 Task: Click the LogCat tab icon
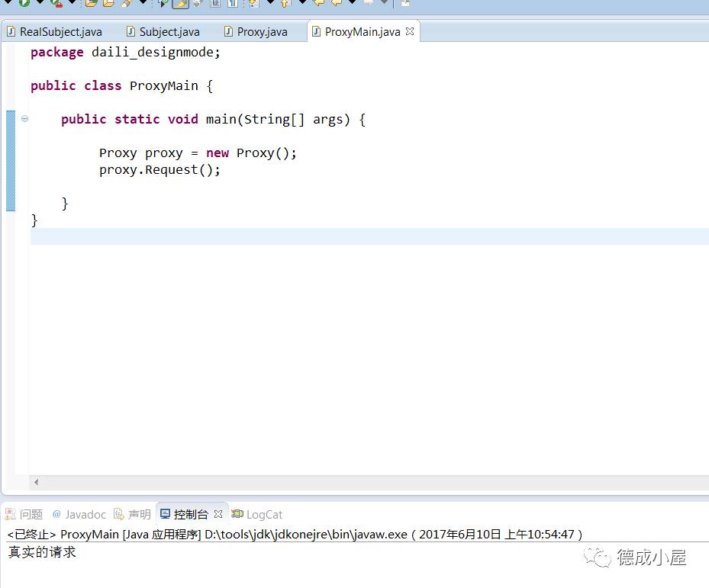(x=237, y=514)
